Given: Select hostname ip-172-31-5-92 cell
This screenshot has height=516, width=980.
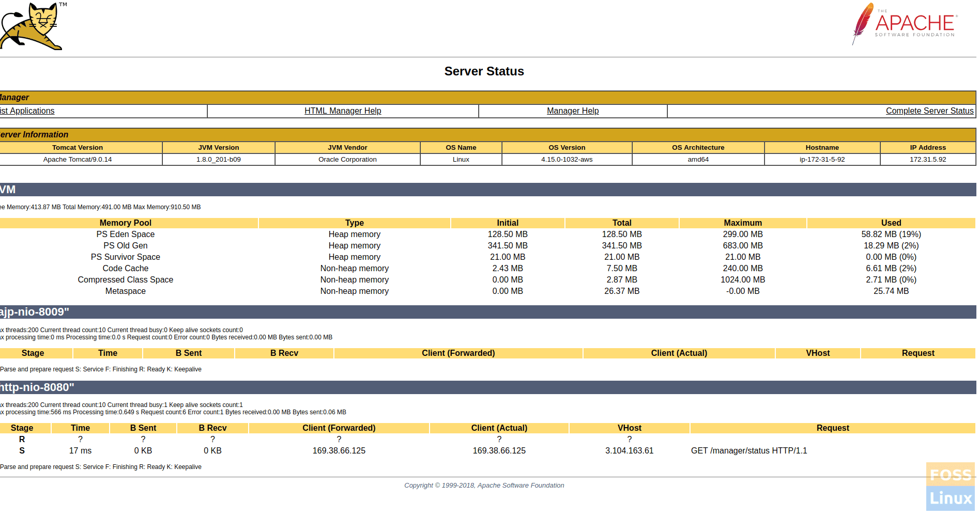Looking at the screenshot, I should [822, 160].
